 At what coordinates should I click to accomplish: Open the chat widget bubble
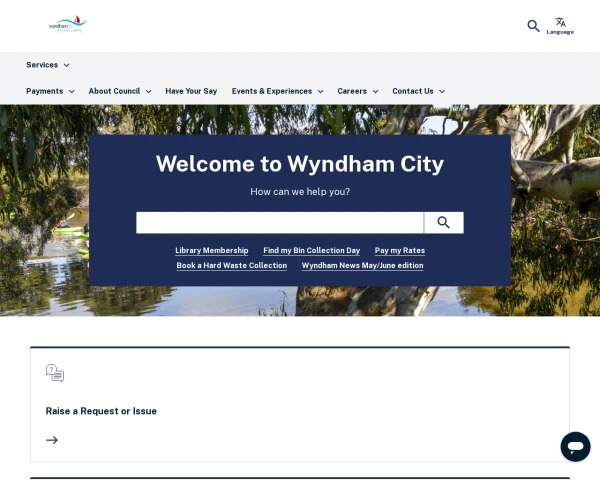tap(575, 446)
